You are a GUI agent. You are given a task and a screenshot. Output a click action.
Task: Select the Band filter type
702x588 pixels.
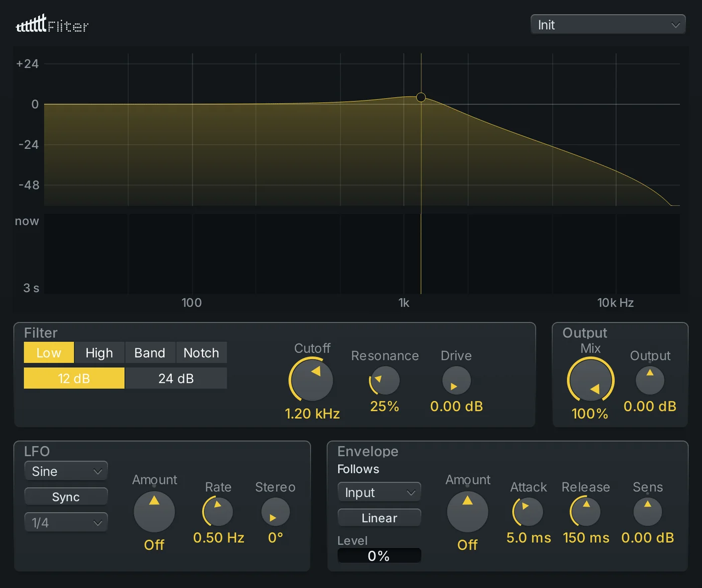click(150, 353)
